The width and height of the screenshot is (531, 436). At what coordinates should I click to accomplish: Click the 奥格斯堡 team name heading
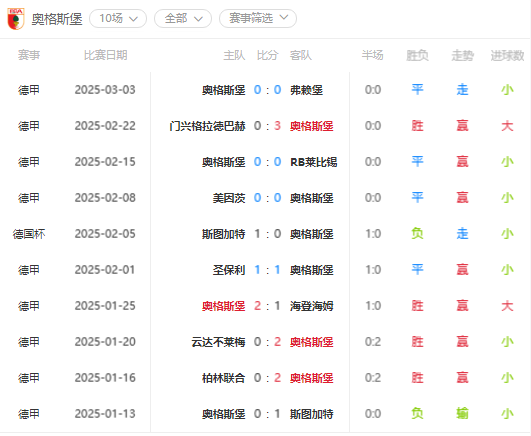[x=57, y=19]
